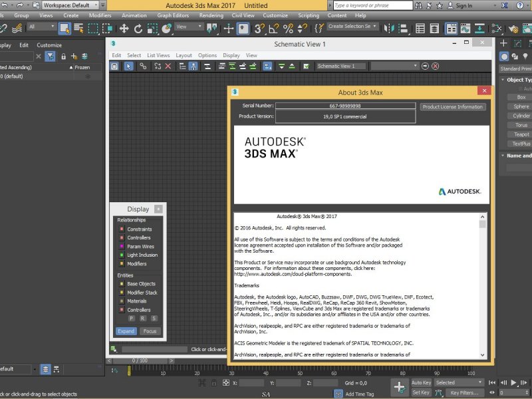Open the Workspace Default dropdown
The height and width of the screenshot is (399, 532).
pyautogui.click(x=70, y=5)
